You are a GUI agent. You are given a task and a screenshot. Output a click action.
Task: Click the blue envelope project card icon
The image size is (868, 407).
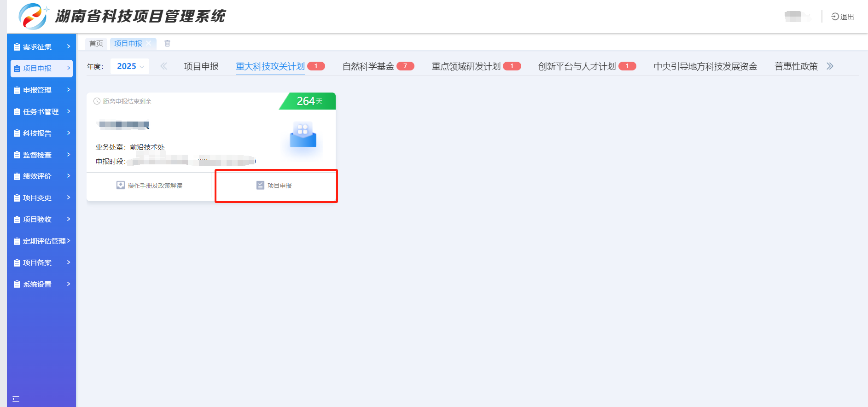click(x=303, y=135)
